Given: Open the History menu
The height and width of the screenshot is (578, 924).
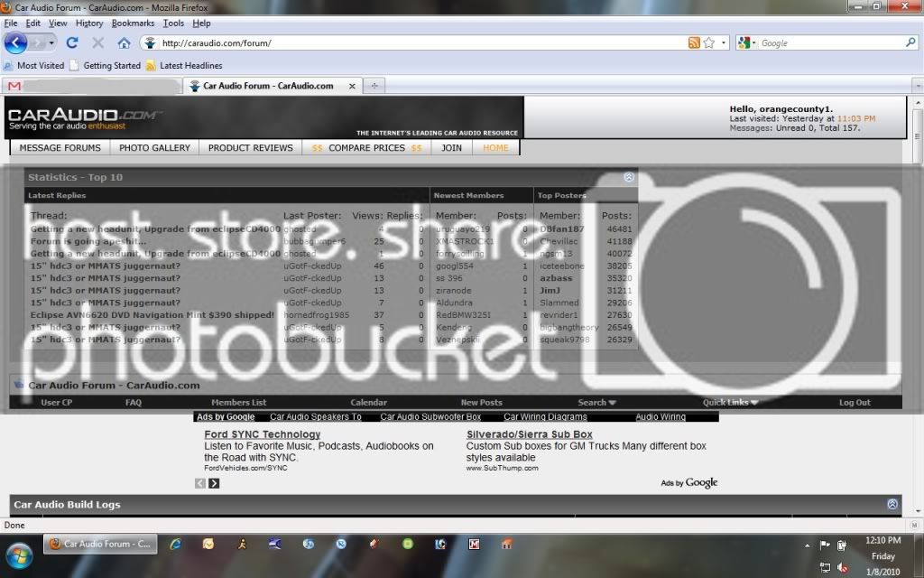Looking at the screenshot, I should point(89,23).
